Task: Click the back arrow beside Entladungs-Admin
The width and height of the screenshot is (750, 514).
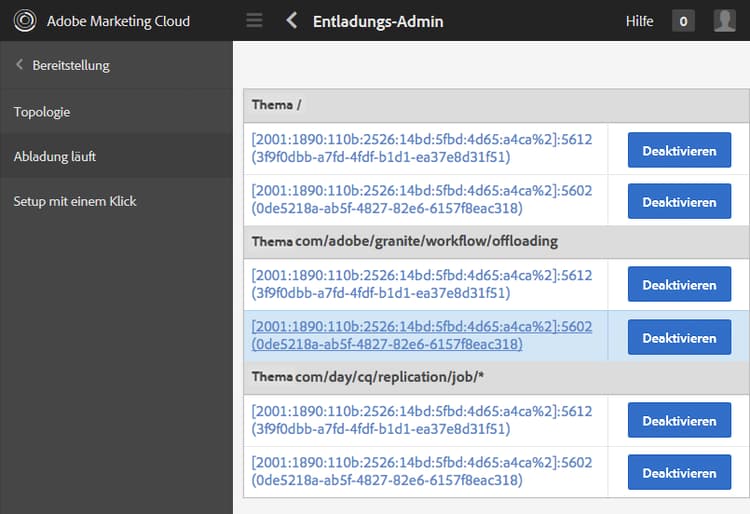Action: tap(291, 21)
